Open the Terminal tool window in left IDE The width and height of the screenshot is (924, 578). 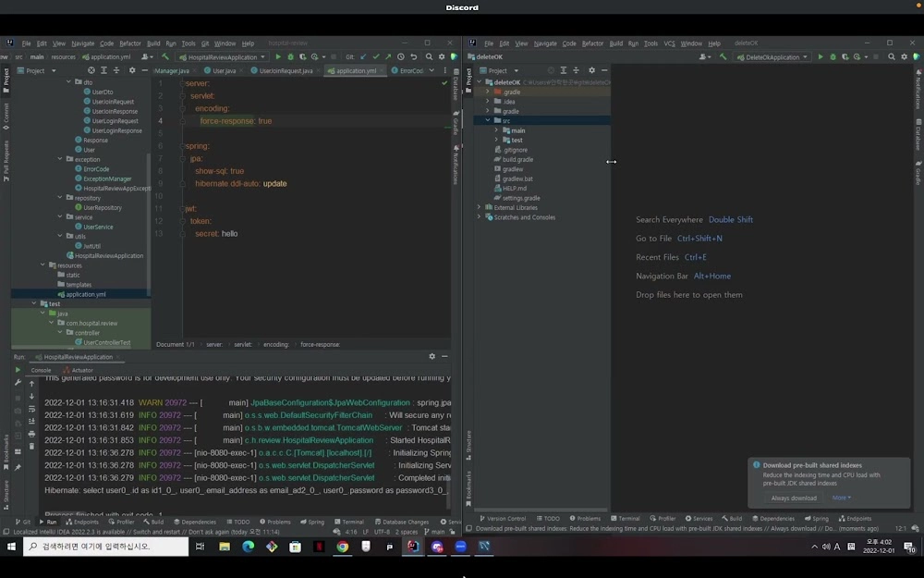pos(349,522)
